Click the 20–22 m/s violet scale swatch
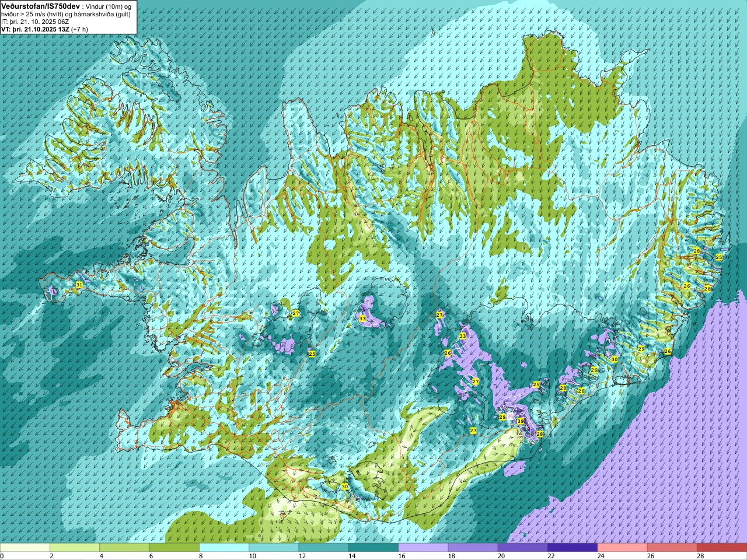747x560 pixels. tap(523, 548)
